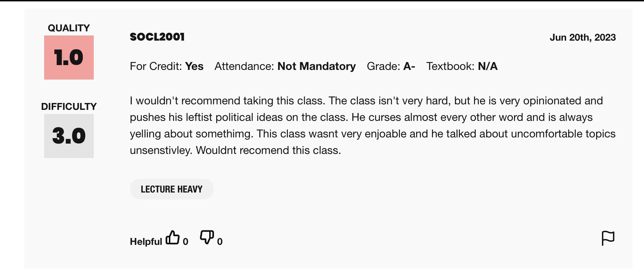Click the 'Wouldnt recomend this class' sentence
Image resolution: width=644 pixels, height=270 pixels.
(x=269, y=150)
